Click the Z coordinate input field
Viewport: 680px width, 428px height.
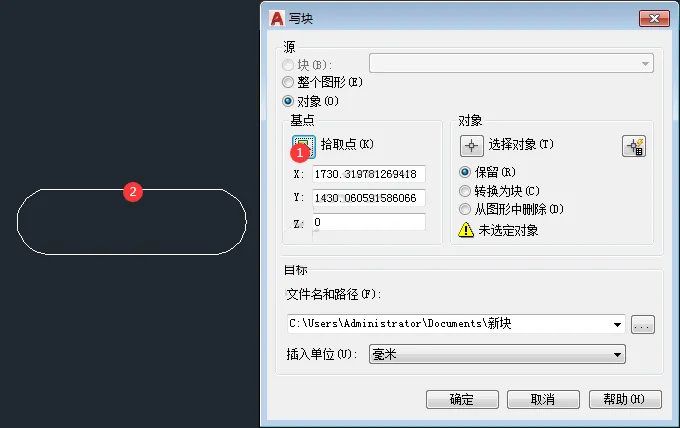369,222
